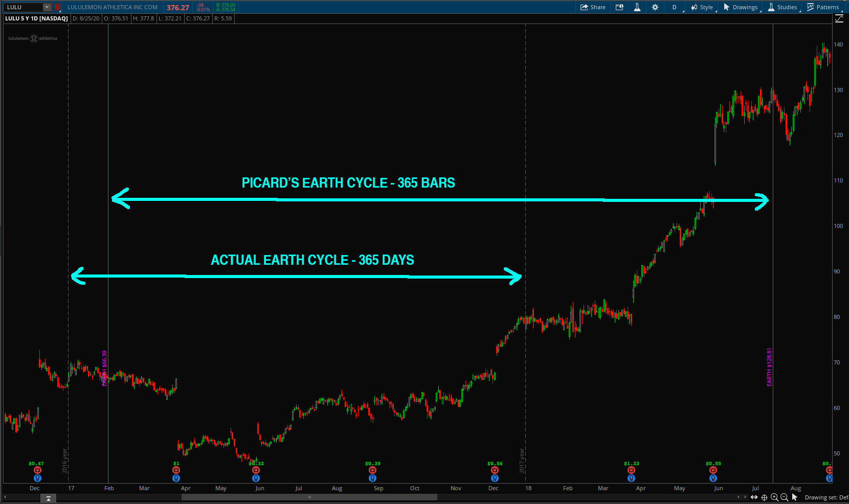Click the red earnings icon under $0.56

[495, 470]
